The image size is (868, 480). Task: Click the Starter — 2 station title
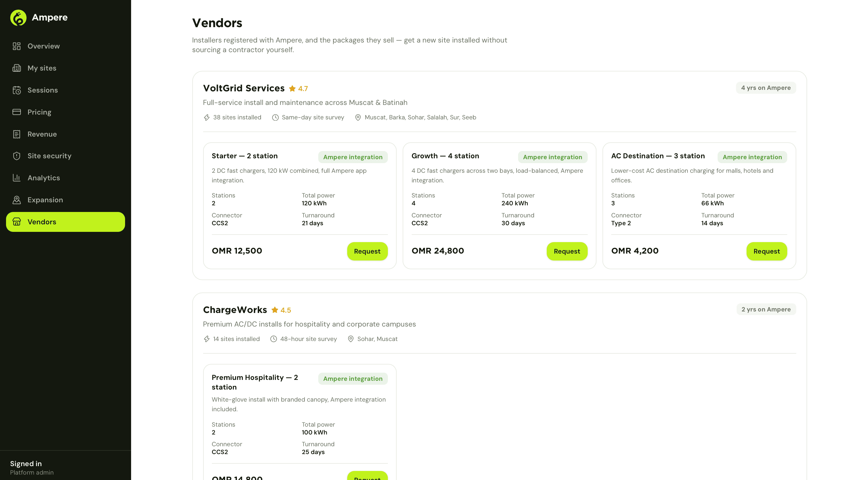point(244,156)
